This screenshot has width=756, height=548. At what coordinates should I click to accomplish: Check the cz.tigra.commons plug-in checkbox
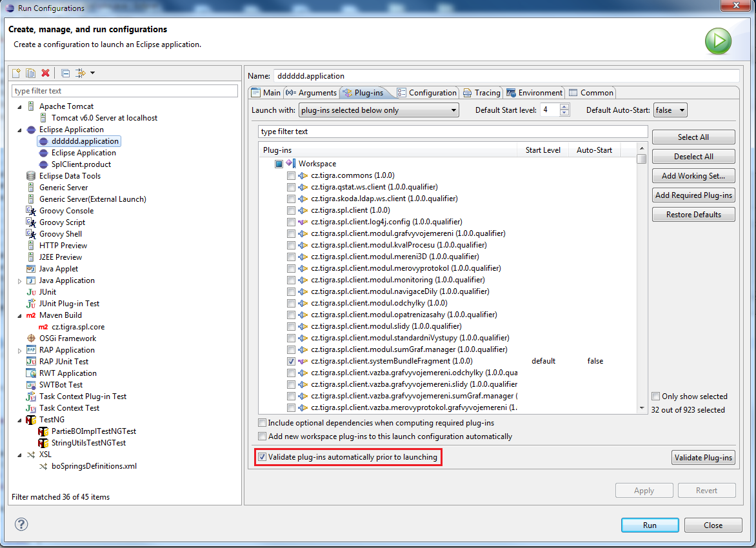[291, 175]
